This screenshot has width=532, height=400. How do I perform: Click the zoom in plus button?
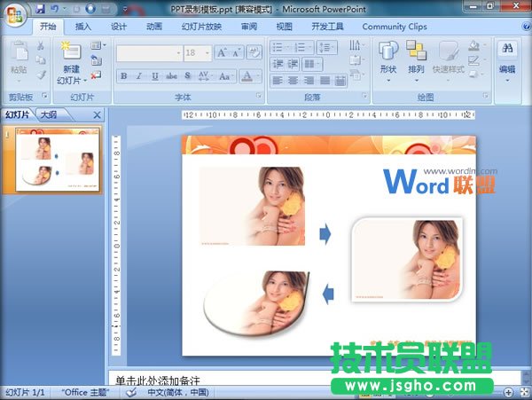click(x=508, y=393)
